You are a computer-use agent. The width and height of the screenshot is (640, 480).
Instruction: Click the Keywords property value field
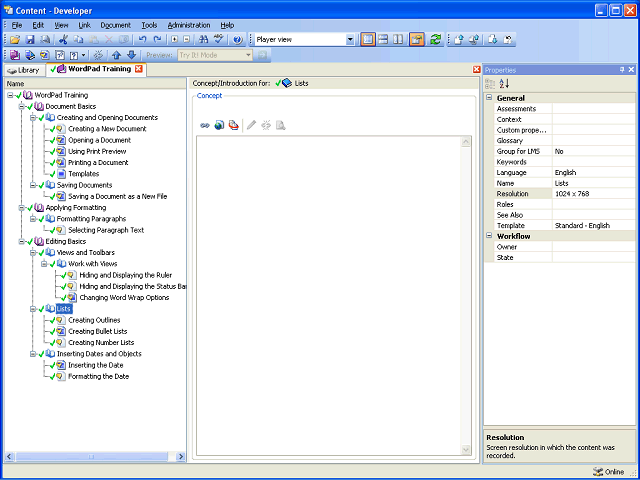pos(594,162)
